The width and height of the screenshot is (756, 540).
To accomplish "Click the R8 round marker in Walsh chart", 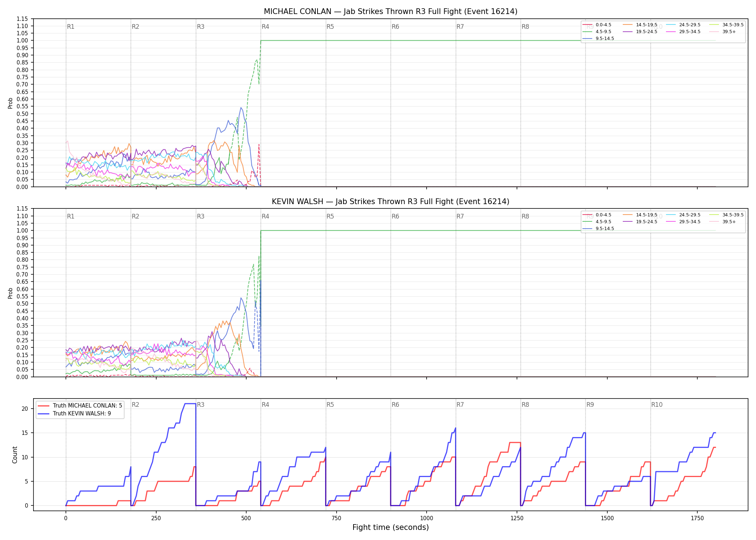I will [525, 216].
